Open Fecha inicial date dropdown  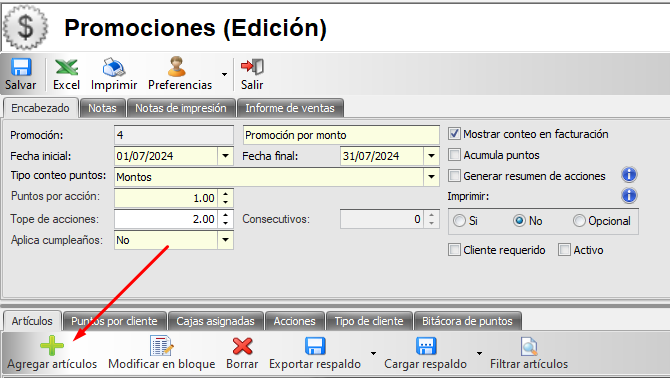[x=226, y=156]
